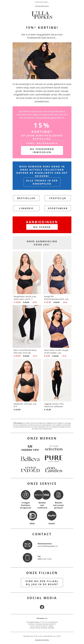Open the Facebook social media icon
Screen dimensions: 84x644
click(x=42, y=607)
